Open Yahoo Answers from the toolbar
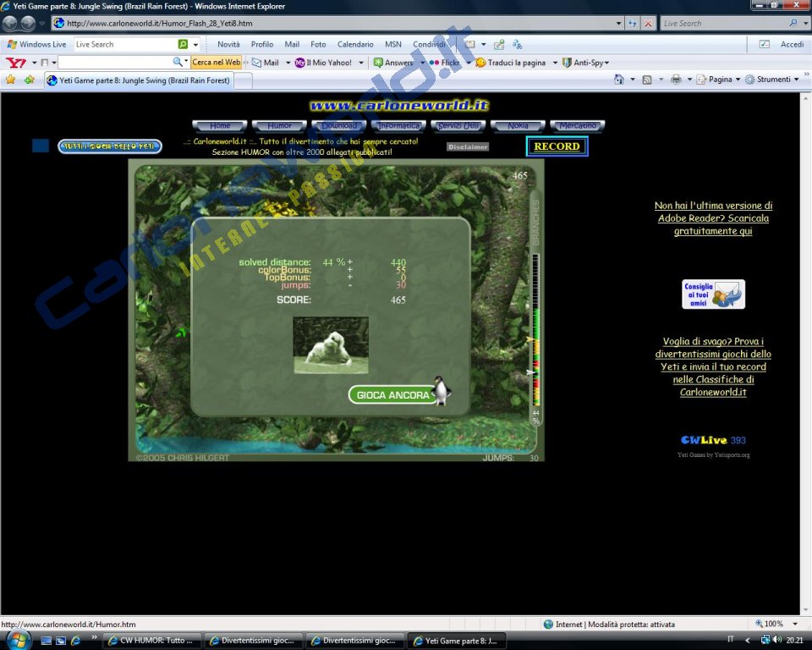The image size is (812, 650). (393, 63)
